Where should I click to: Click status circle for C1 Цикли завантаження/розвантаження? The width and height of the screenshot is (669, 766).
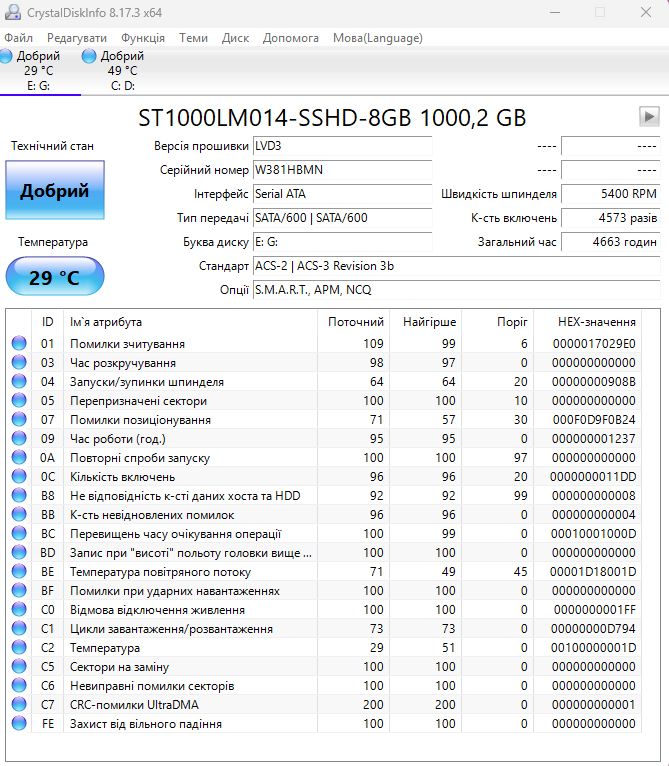click(x=19, y=628)
